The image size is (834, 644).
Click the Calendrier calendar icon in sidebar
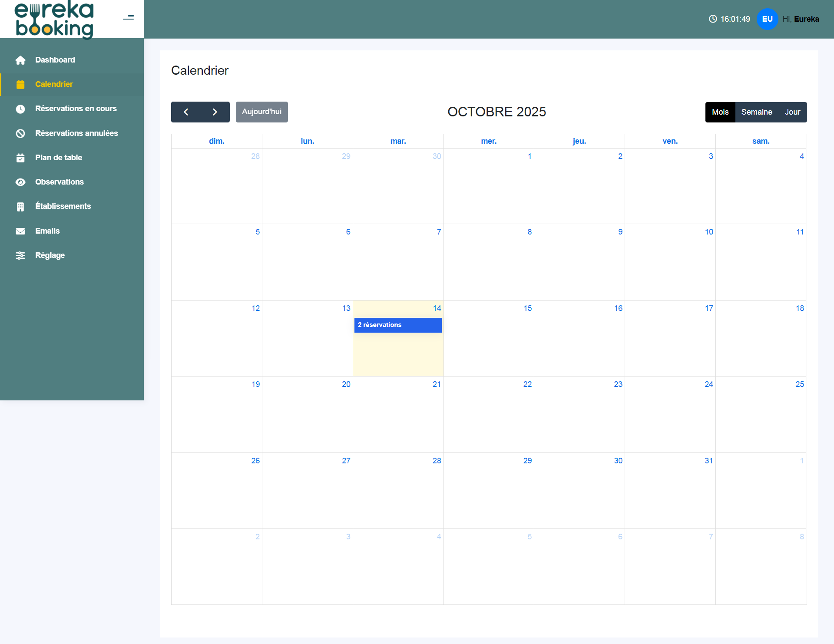[20, 84]
